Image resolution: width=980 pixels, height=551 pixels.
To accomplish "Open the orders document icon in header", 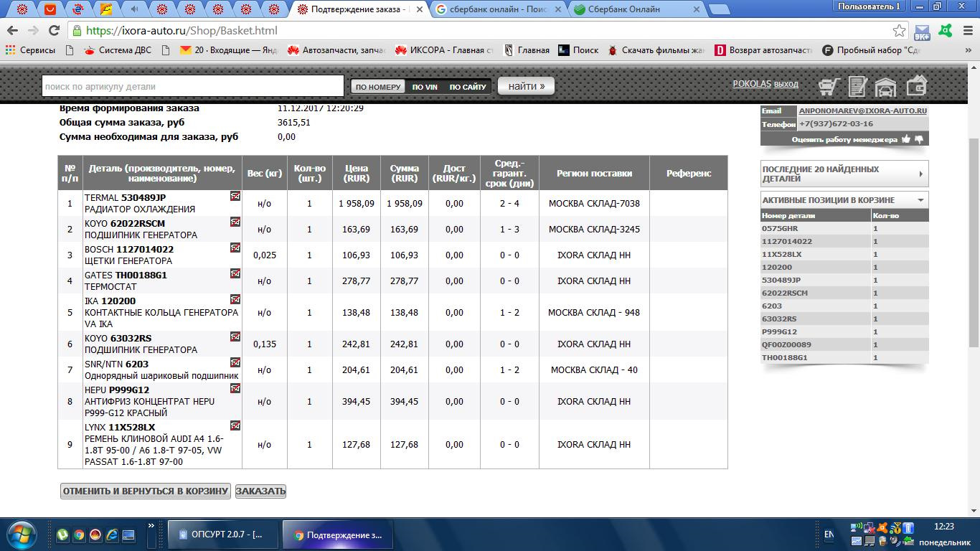I will (857, 87).
